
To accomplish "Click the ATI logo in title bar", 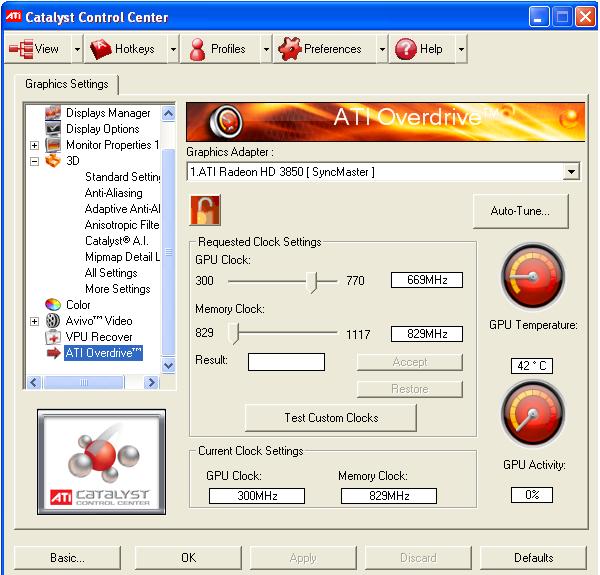I will 13,16.
